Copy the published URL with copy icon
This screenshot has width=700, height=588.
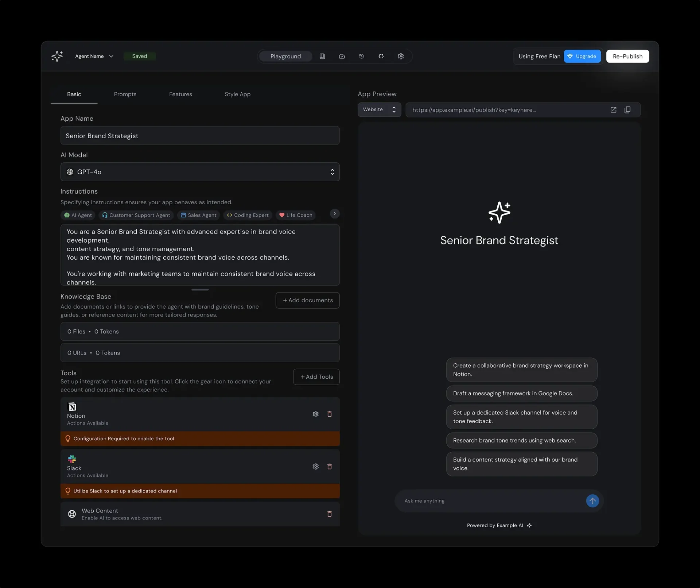(x=627, y=110)
